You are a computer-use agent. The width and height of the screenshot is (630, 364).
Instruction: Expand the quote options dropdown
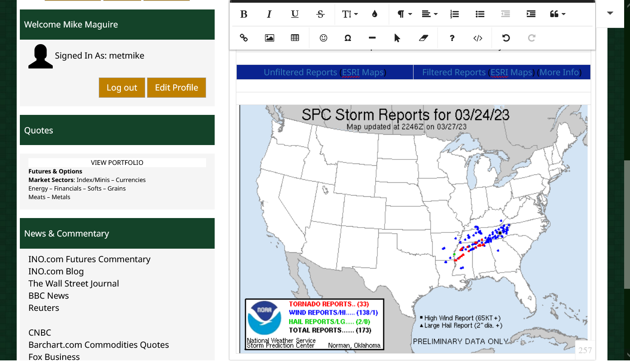[x=557, y=14]
